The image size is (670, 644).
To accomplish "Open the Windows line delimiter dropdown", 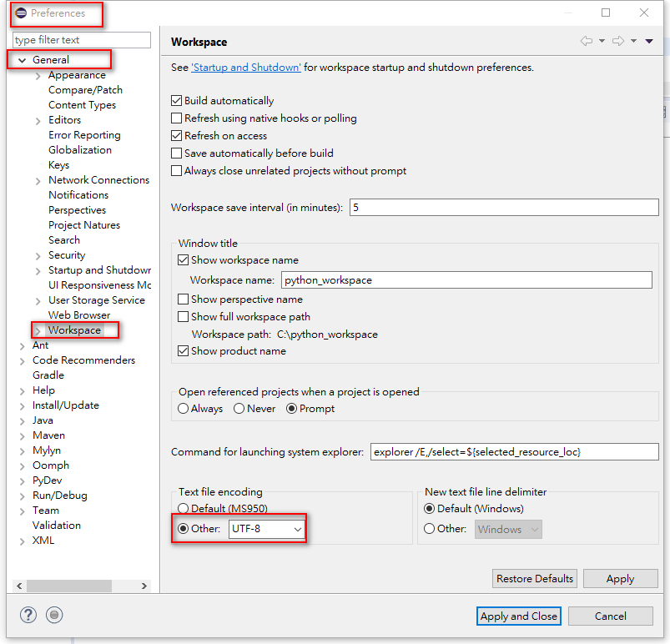I will pyautogui.click(x=508, y=530).
